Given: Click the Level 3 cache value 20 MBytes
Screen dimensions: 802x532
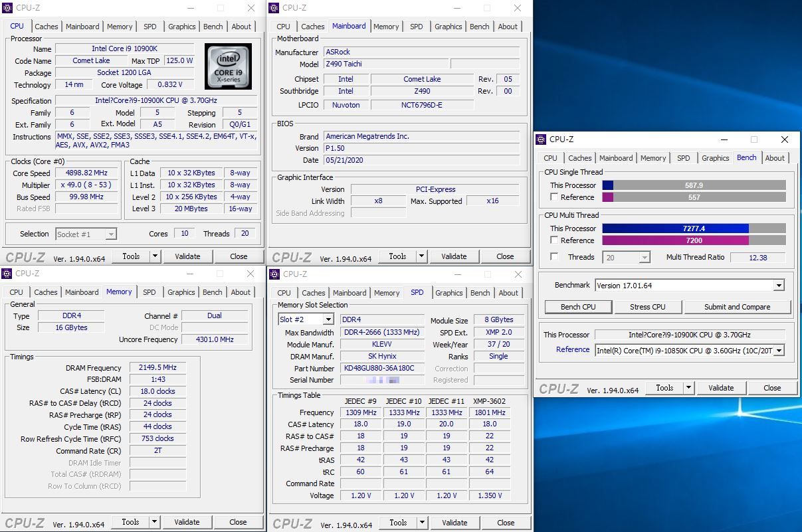Looking at the screenshot, I should point(191,209).
